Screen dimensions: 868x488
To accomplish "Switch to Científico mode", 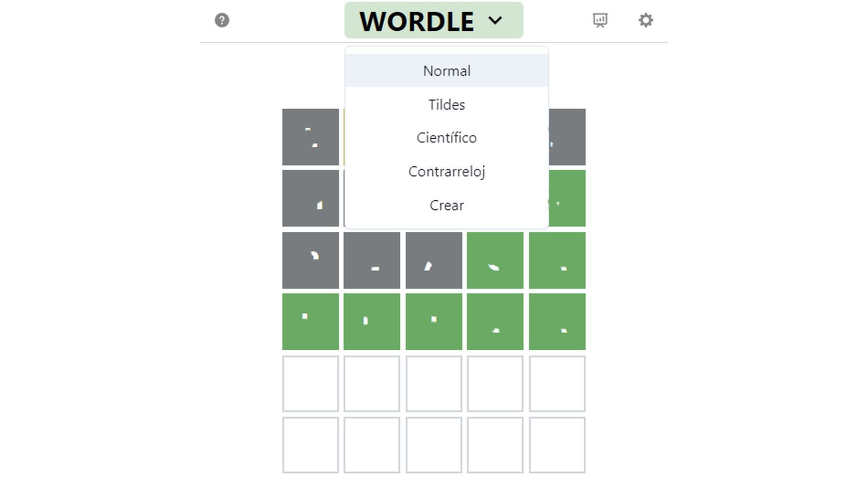I will (447, 138).
